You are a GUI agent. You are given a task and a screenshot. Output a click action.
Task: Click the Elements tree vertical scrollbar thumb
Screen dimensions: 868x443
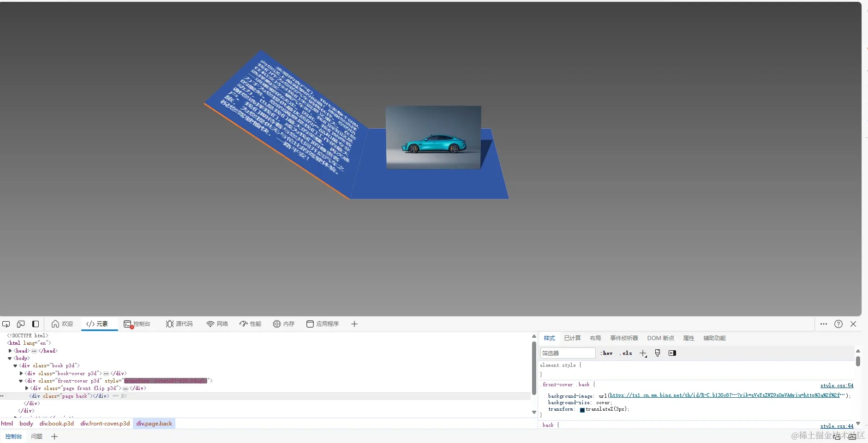(x=534, y=368)
